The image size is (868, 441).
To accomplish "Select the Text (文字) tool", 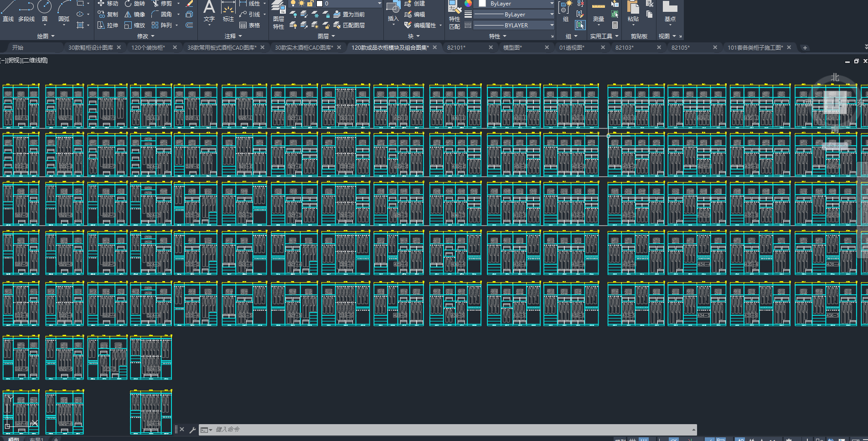I will click(209, 11).
